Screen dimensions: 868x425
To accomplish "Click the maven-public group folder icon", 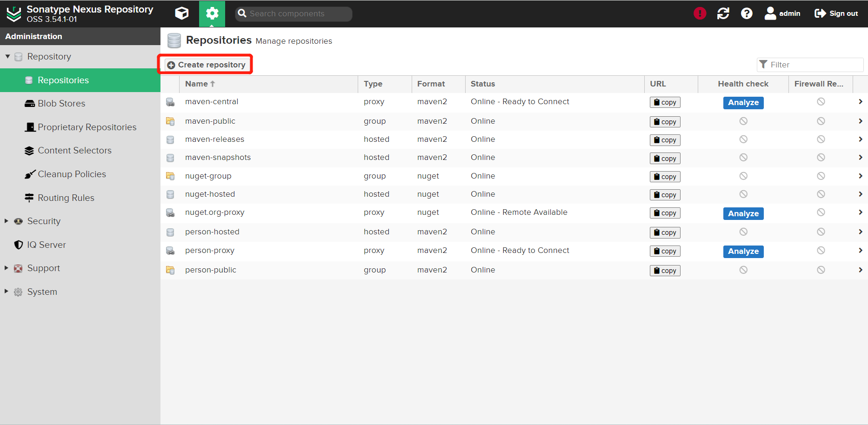I will (170, 121).
